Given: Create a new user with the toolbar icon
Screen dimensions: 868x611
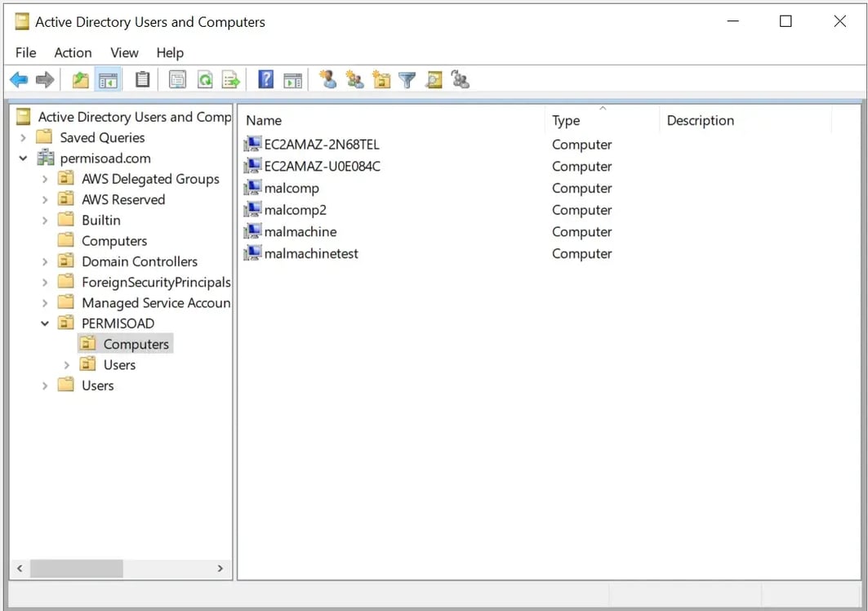Looking at the screenshot, I should [x=328, y=80].
